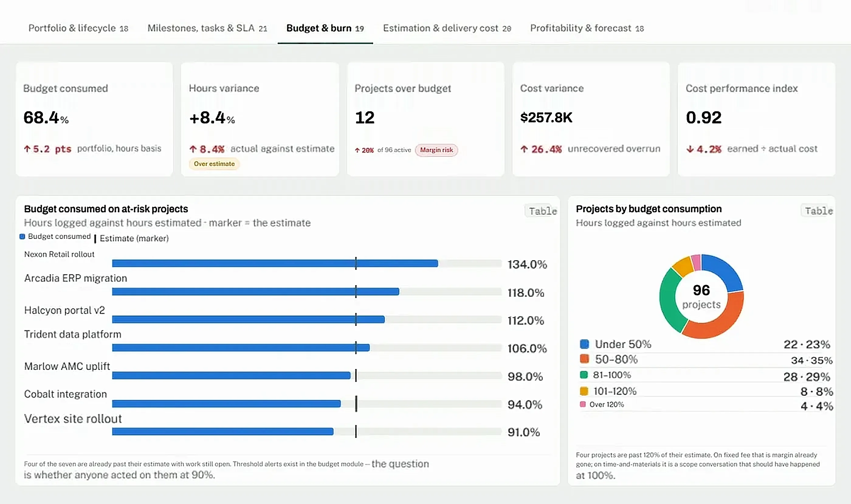Click the Budget consumed 68.4% card
851x504 pixels.
click(x=94, y=119)
